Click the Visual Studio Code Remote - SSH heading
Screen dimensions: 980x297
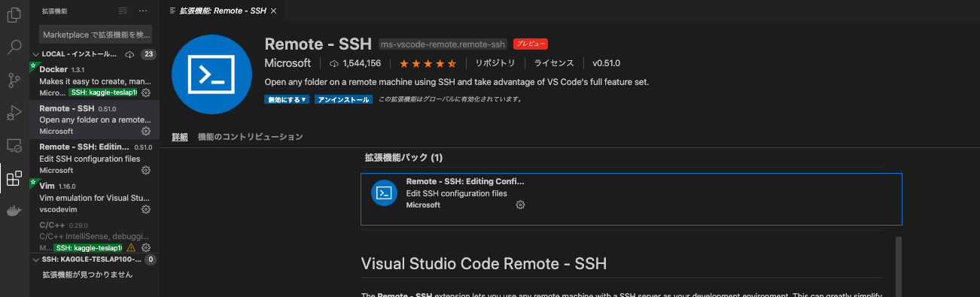tap(484, 264)
